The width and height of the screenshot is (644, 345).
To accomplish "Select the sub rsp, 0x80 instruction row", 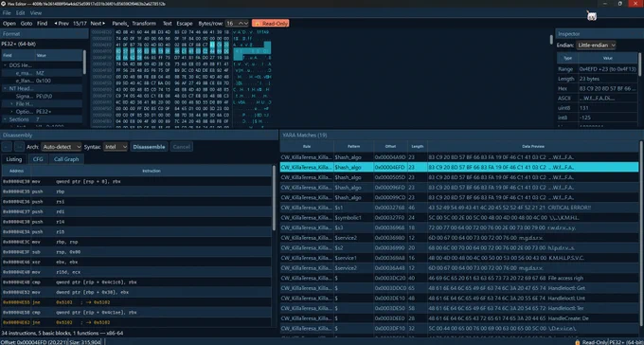I will pos(136,252).
